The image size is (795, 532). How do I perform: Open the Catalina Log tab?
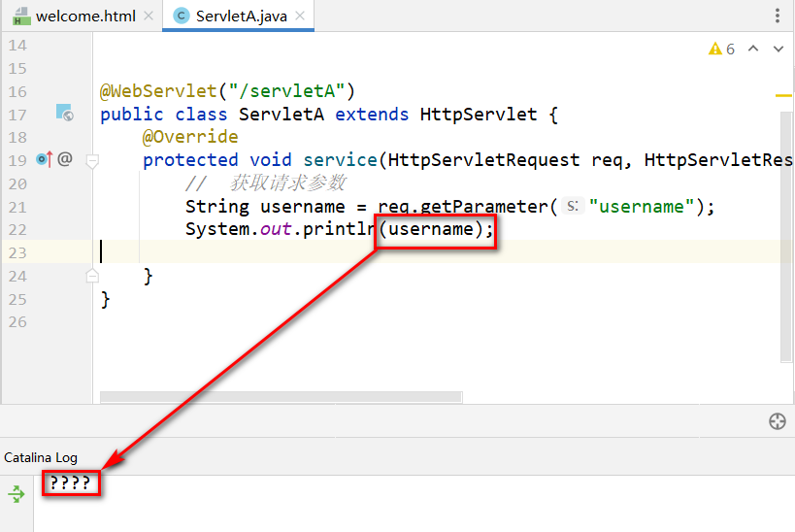(41, 457)
